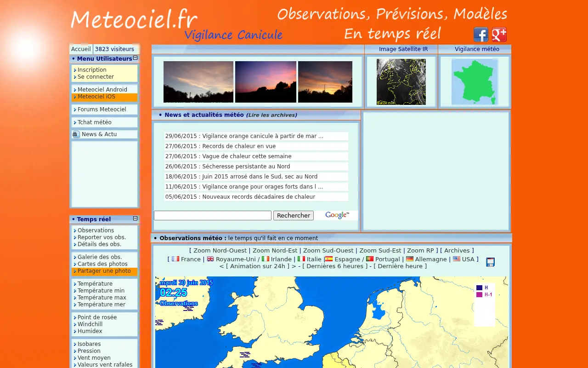The height and width of the screenshot is (368, 588).
Task: Open the Accueil tab
Action: [x=81, y=49]
